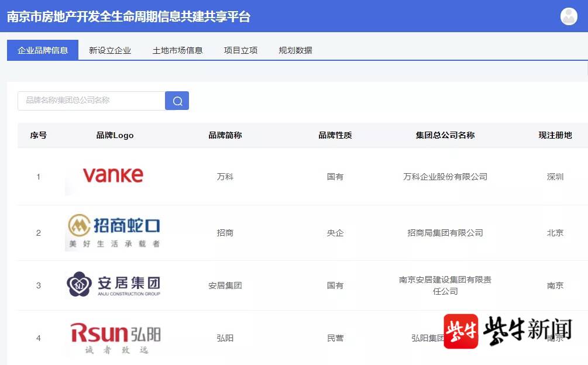Open the 新设立企业 tab
The width and height of the screenshot is (588, 365).
click(x=110, y=50)
